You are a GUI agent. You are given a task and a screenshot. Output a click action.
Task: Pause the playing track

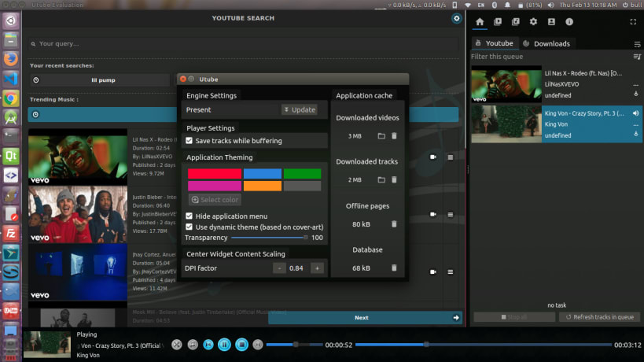(224, 345)
